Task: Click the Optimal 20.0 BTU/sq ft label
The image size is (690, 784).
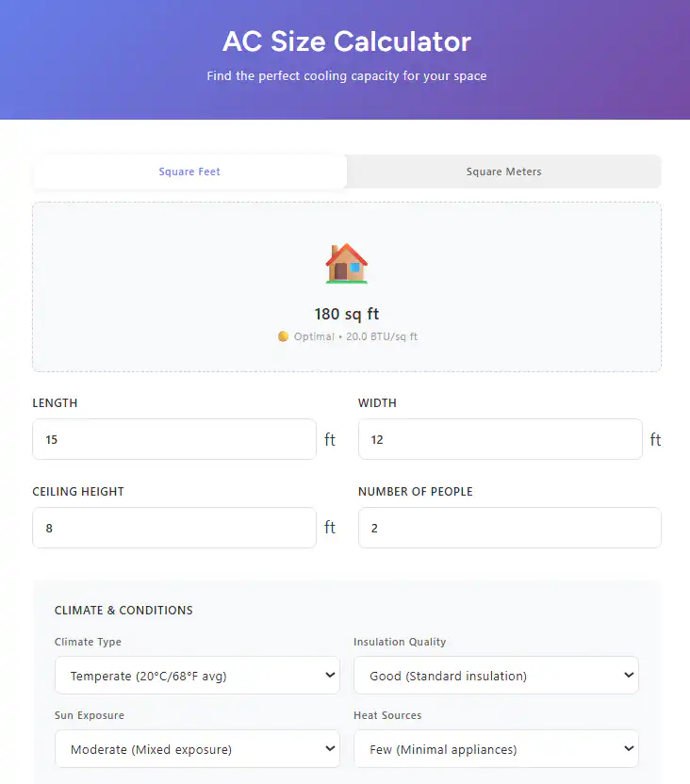Action: pos(355,336)
